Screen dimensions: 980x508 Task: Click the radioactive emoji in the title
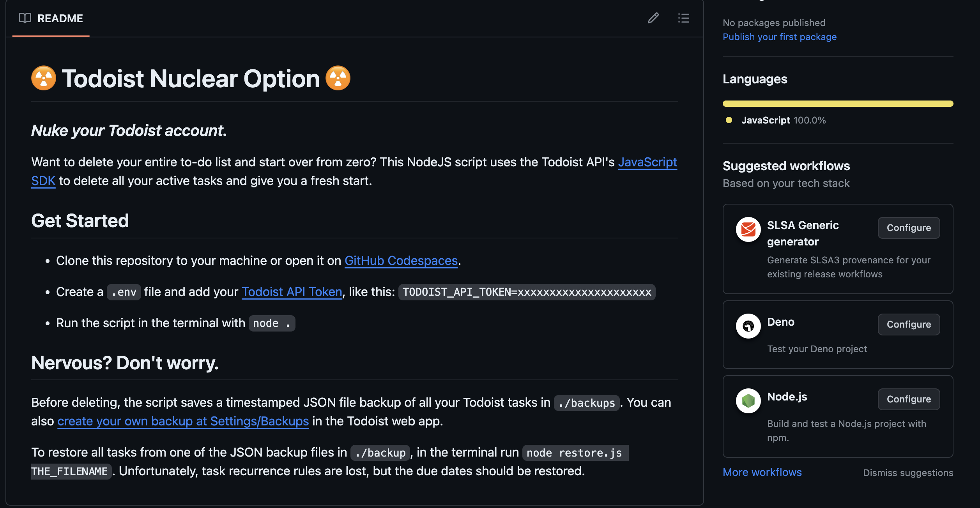point(44,78)
